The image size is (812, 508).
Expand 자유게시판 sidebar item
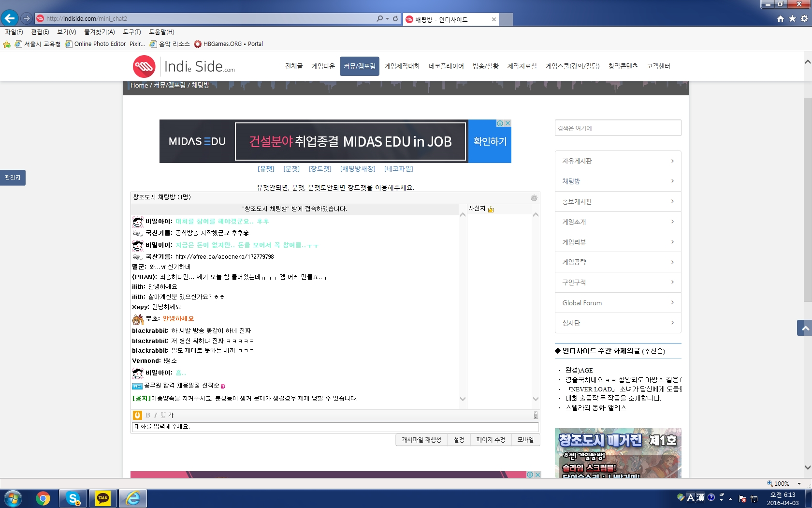[x=618, y=161]
